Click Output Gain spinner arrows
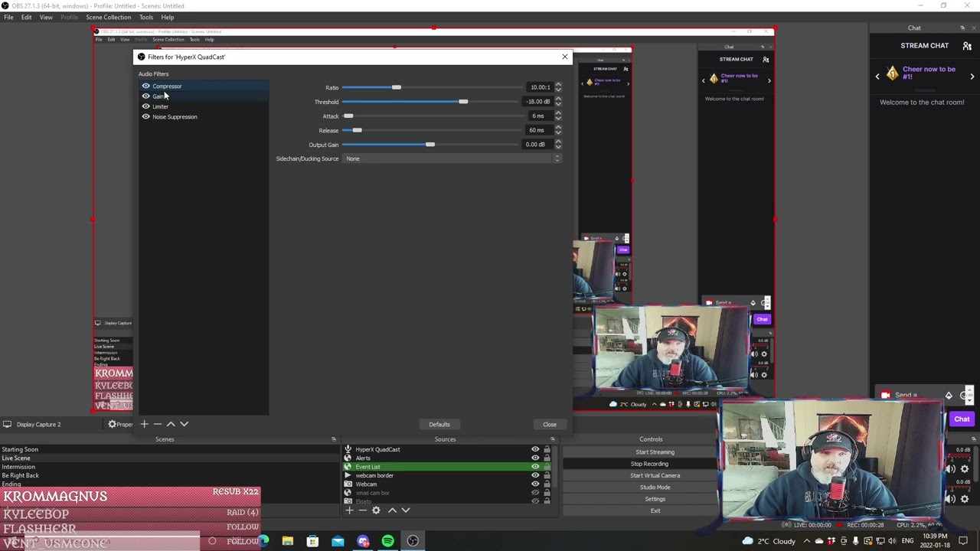 click(557, 145)
